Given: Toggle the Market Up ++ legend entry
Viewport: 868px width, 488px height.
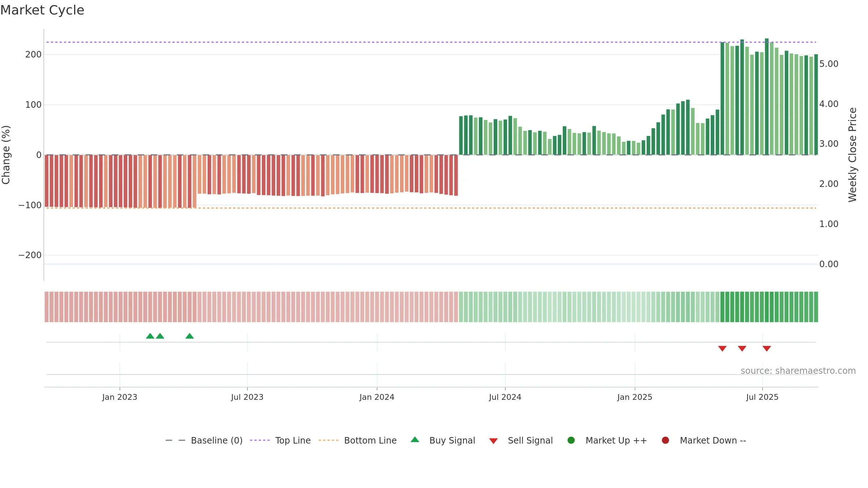Looking at the screenshot, I should tap(607, 440).
